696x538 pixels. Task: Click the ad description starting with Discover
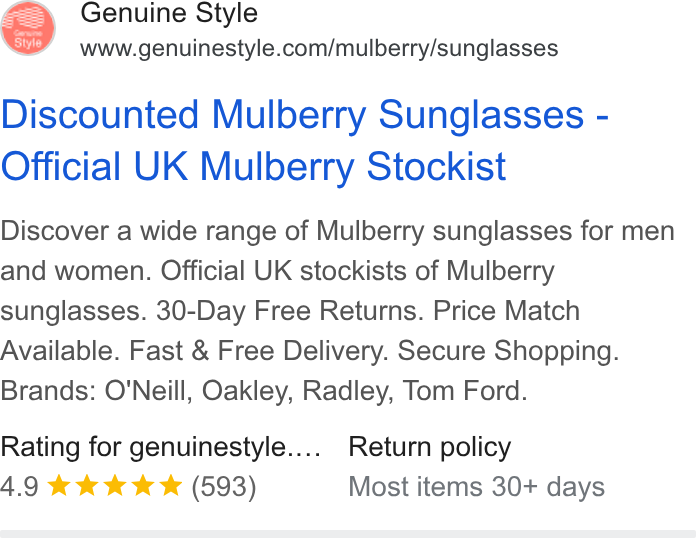[337, 311]
